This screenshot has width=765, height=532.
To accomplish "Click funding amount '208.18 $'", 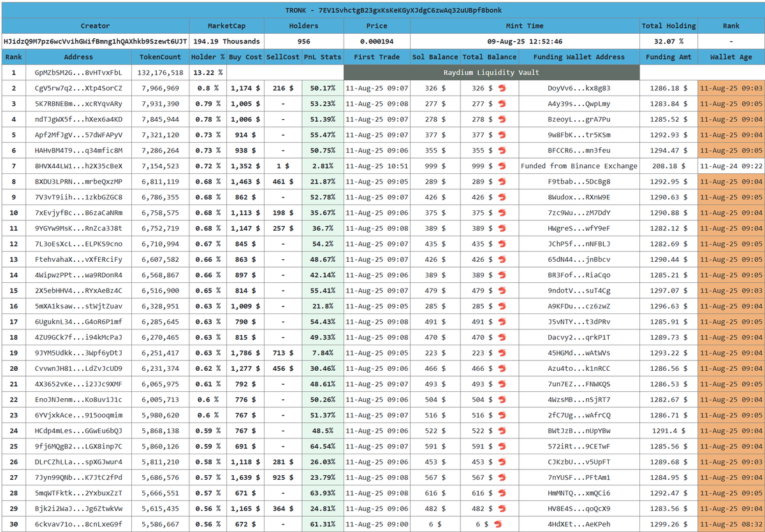I will (669, 166).
